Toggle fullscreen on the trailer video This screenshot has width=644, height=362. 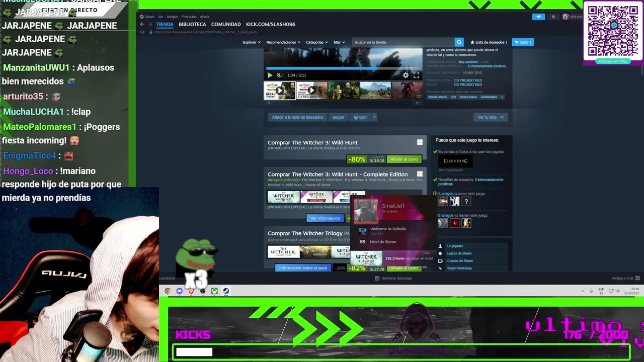[416, 75]
